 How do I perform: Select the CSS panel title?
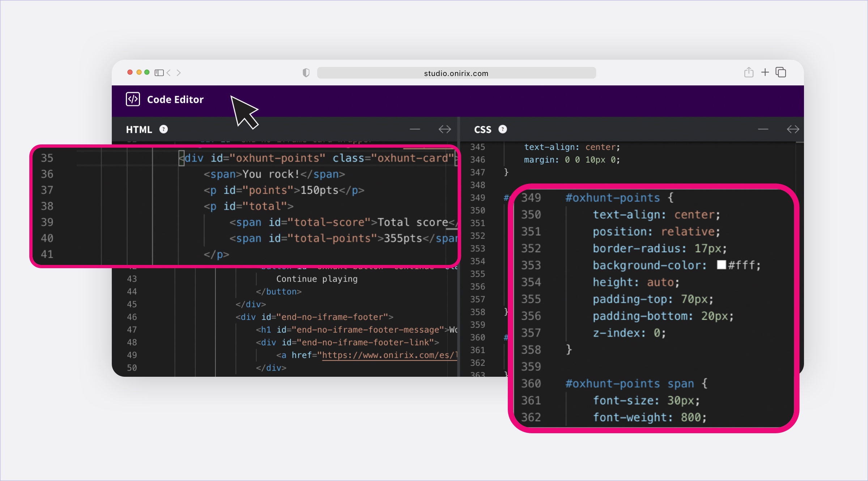482,130
